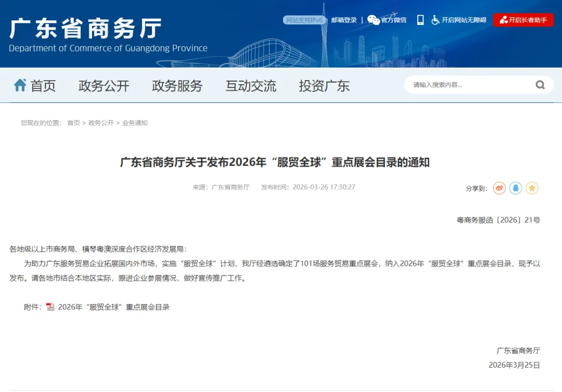Share to Weibo icon
The image size is (562, 392).
499,188
